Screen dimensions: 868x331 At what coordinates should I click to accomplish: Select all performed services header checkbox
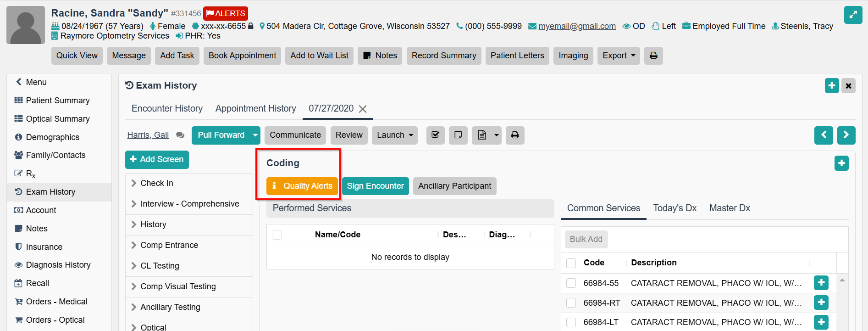click(x=277, y=235)
